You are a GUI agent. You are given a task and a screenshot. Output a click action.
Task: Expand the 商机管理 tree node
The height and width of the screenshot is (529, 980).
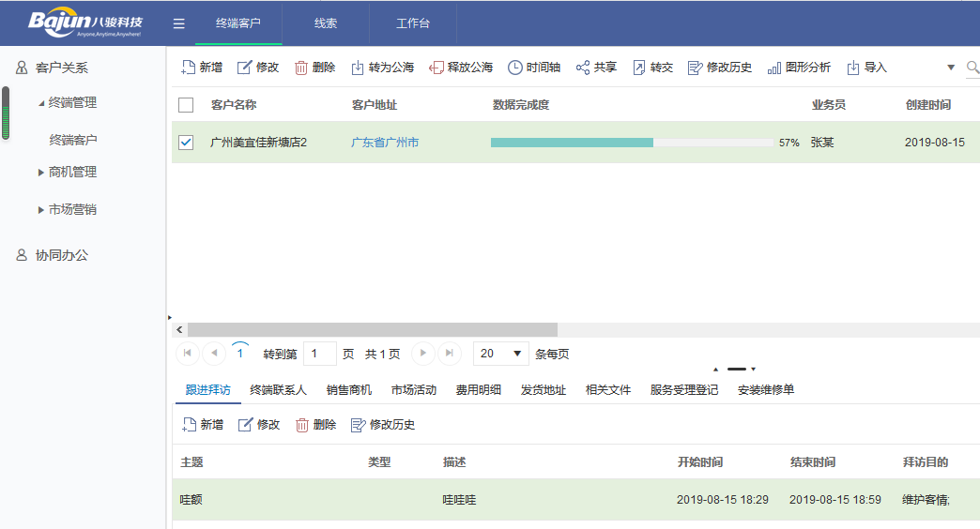(x=40, y=173)
